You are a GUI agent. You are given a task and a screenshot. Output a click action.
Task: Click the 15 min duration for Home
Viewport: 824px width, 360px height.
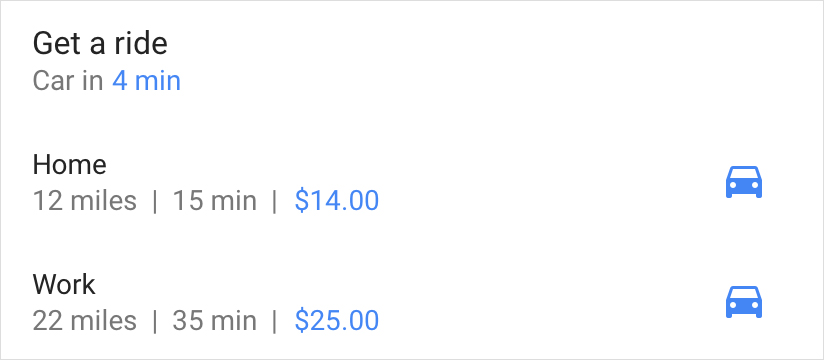(214, 201)
